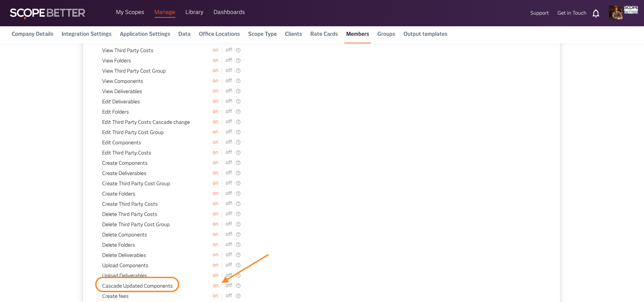Turn off Create Components permission
644x302 pixels.
tap(229, 162)
